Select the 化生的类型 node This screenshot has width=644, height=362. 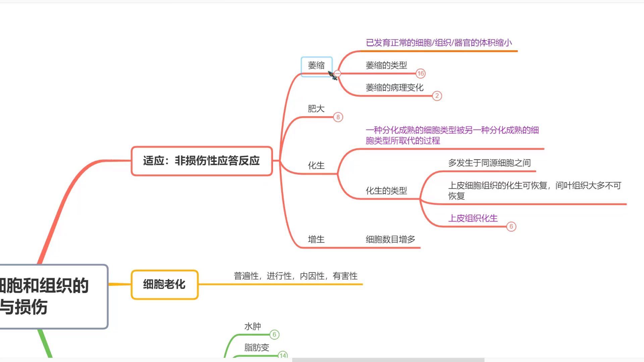[386, 191]
